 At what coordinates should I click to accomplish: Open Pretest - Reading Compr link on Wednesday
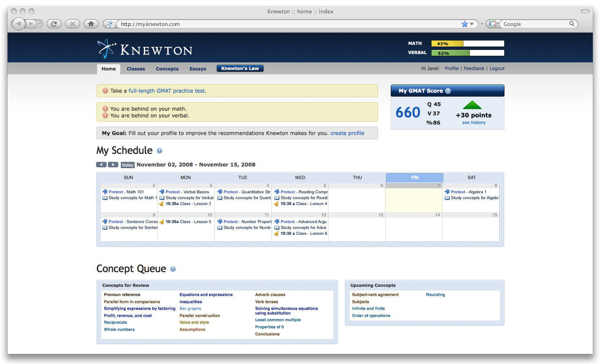pos(304,192)
